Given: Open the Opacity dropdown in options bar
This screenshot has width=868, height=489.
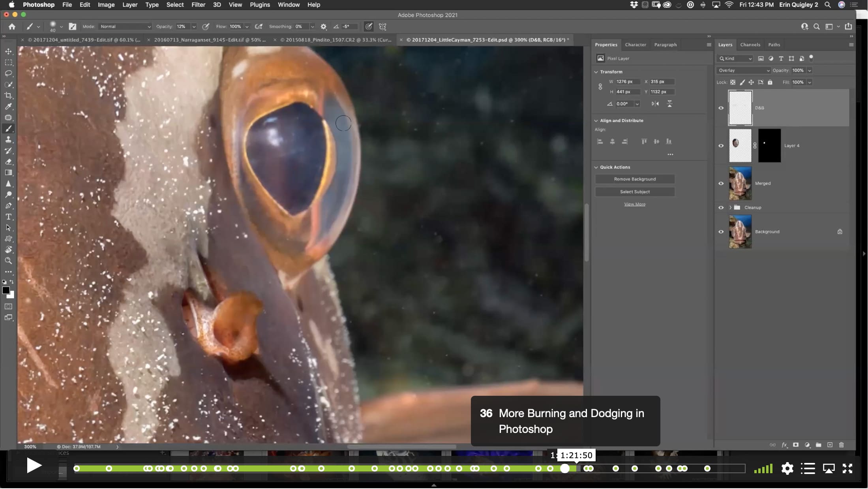Looking at the screenshot, I should [194, 26].
